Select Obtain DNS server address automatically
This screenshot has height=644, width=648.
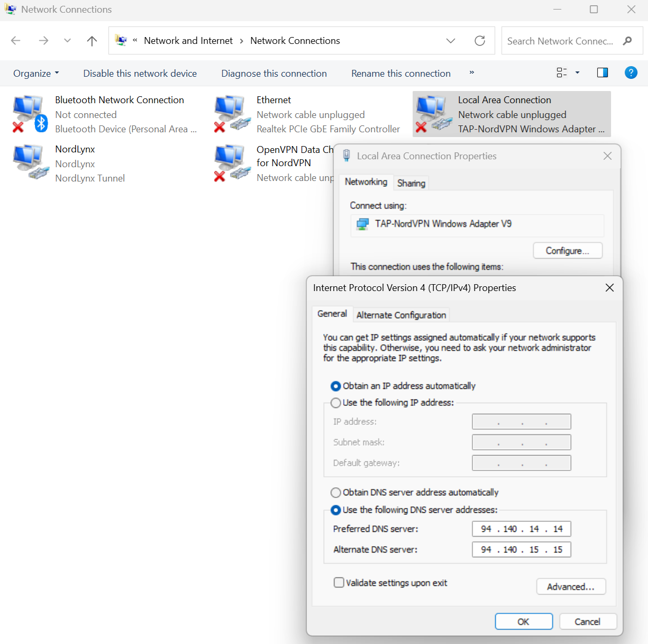(x=336, y=493)
